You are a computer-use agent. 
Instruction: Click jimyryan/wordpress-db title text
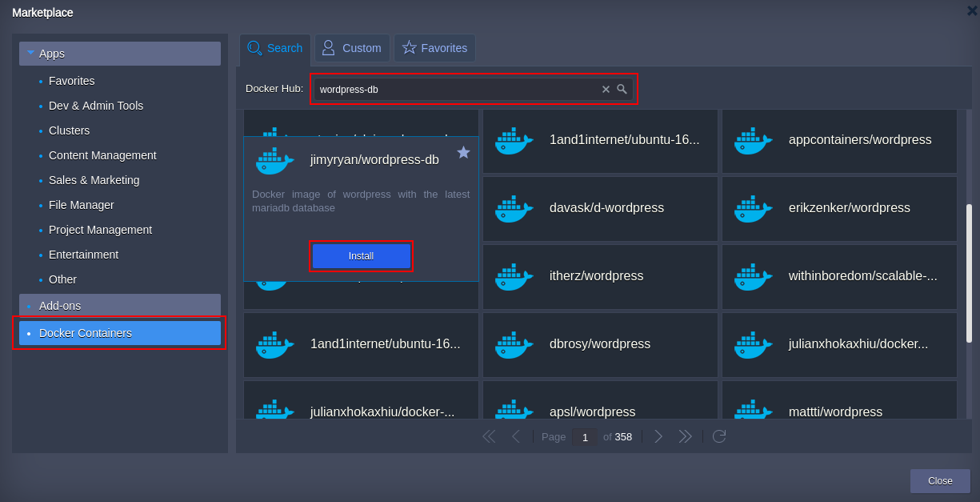[374, 160]
